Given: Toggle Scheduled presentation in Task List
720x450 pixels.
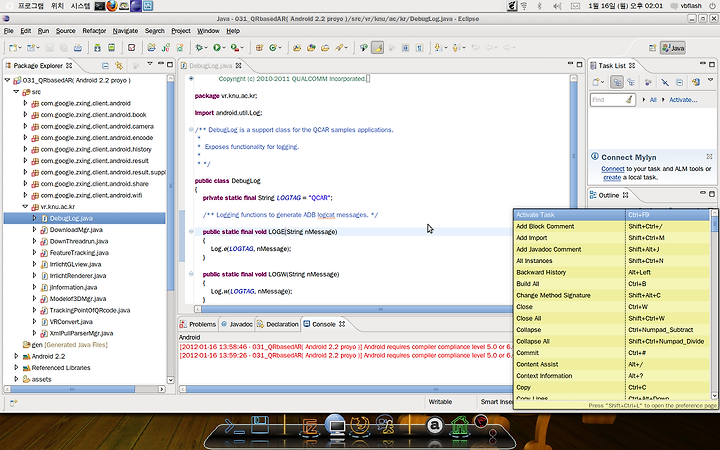Looking at the screenshot, I should 631,82.
